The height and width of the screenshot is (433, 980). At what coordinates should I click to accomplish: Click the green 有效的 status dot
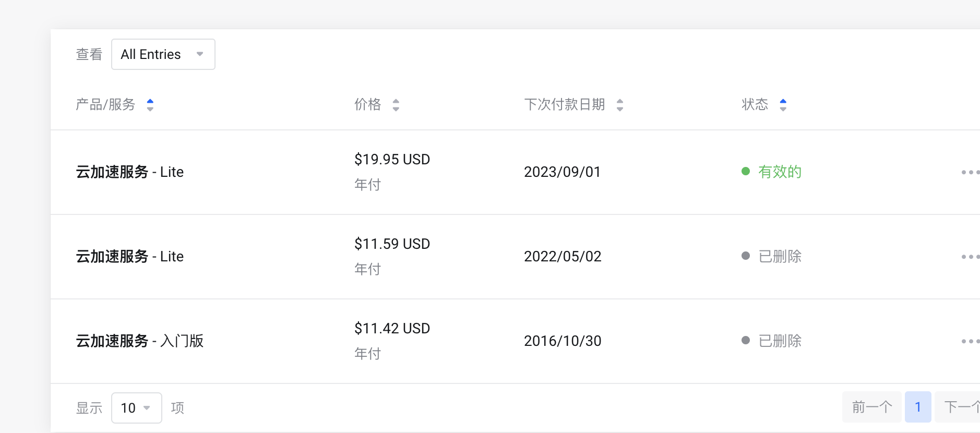pyautogui.click(x=746, y=171)
